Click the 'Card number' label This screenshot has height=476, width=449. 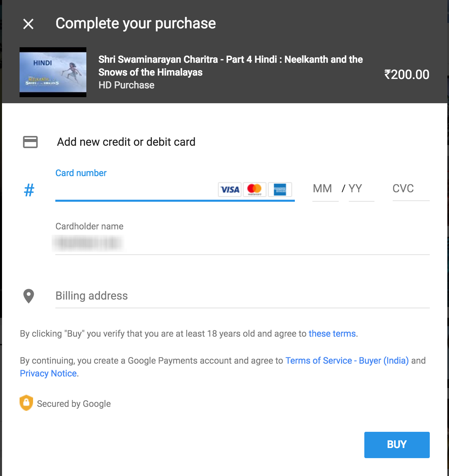pos(81,173)
